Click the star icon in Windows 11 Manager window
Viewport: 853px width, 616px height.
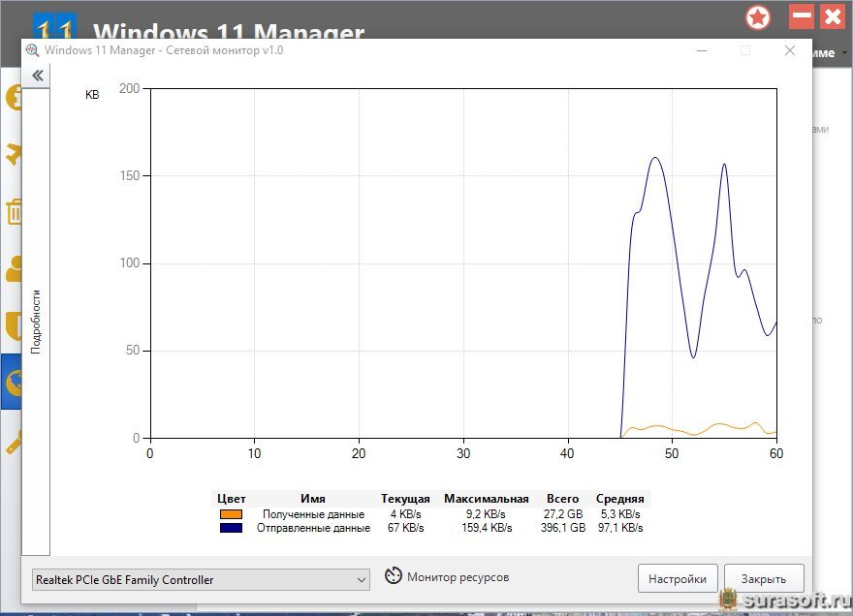pyautogui.click(x=758, y=18)
